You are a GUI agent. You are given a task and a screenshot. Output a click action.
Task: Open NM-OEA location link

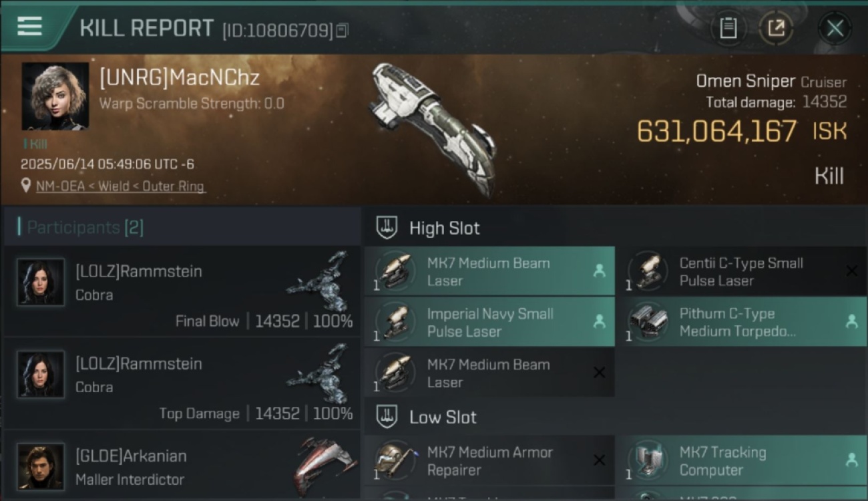click(x=120, y=186)
